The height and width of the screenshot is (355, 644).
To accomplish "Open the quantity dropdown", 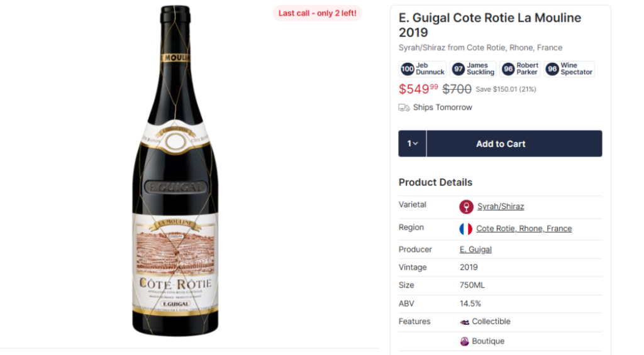I will tap(413, 144).
